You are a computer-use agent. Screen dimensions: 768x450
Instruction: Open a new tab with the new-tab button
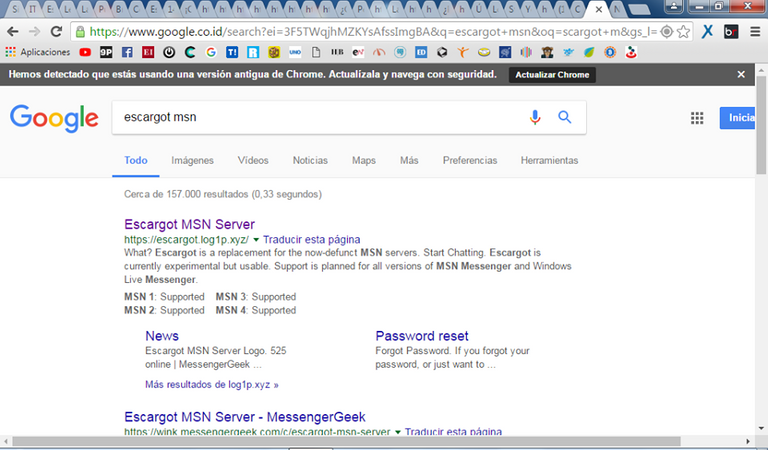point(639,10)
